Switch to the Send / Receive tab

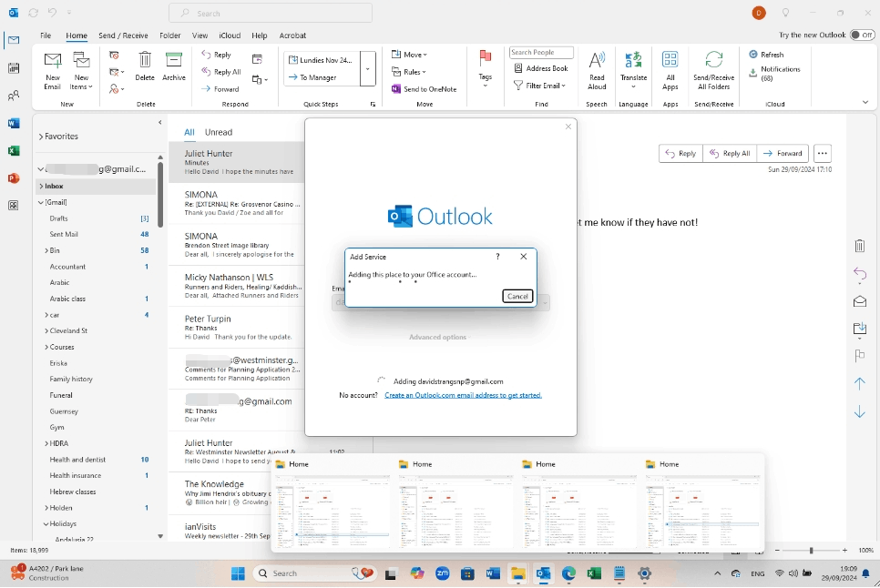[124, 35]
